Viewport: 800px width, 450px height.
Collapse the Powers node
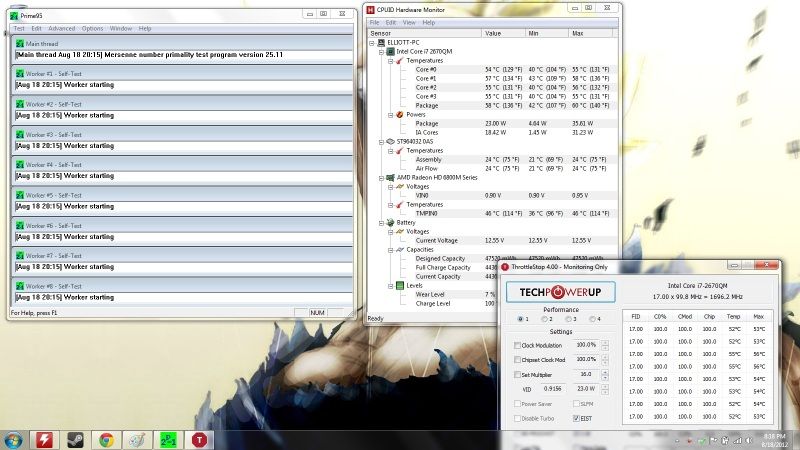click(x=390, y=115)
